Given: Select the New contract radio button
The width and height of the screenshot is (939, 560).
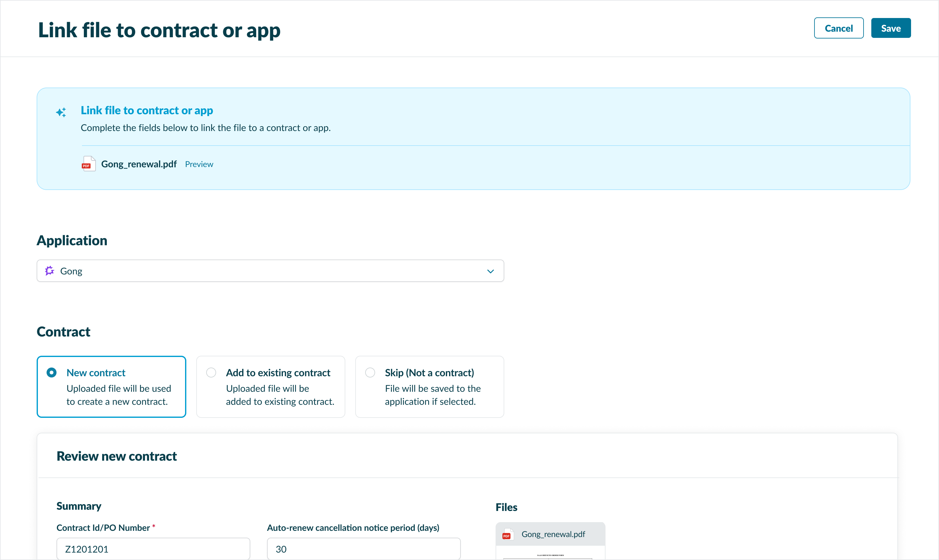Looking at the screenshot, I should tap(52, 373).
